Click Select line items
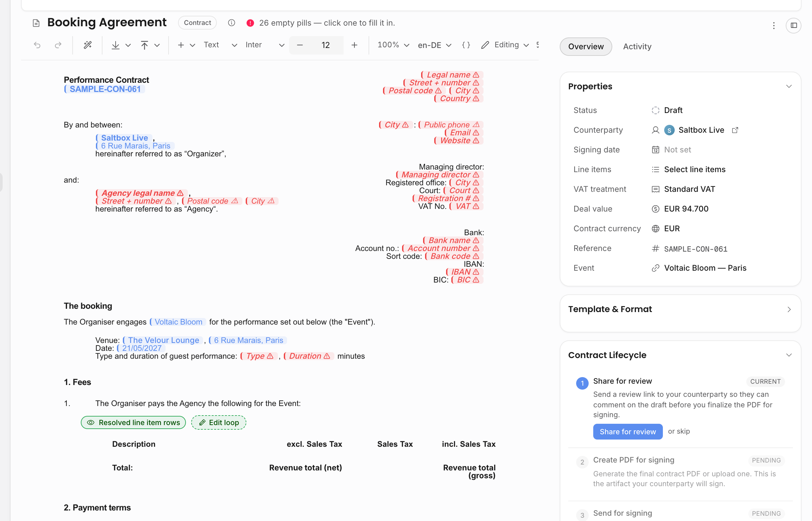 pyautogui.click(x=695, y=170)
